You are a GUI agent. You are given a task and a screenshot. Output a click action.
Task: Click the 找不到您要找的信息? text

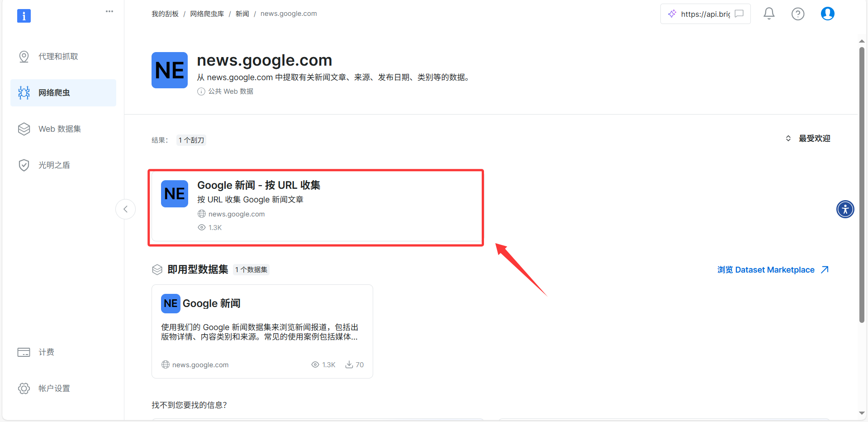click(189, 405)
